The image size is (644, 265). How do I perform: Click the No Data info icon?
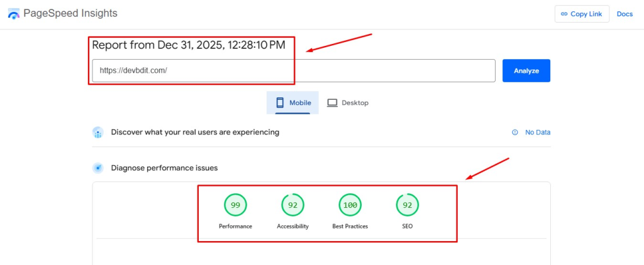514,132
